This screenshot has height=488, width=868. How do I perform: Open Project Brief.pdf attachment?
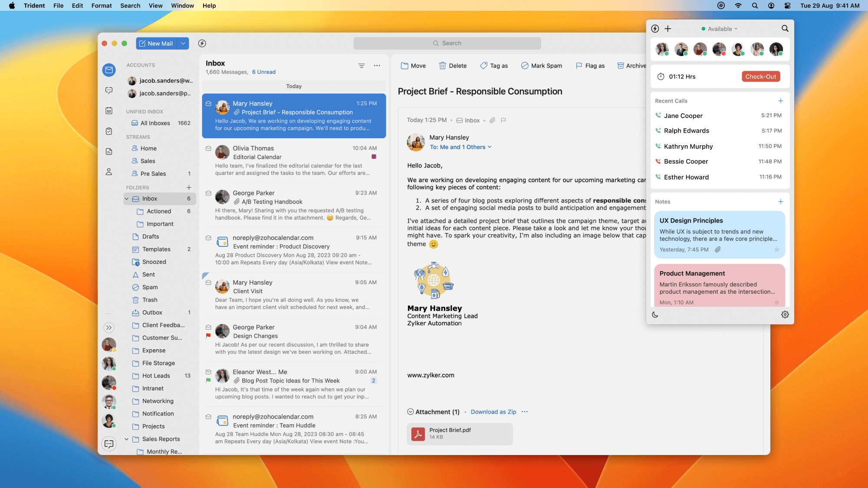(460, 434)
